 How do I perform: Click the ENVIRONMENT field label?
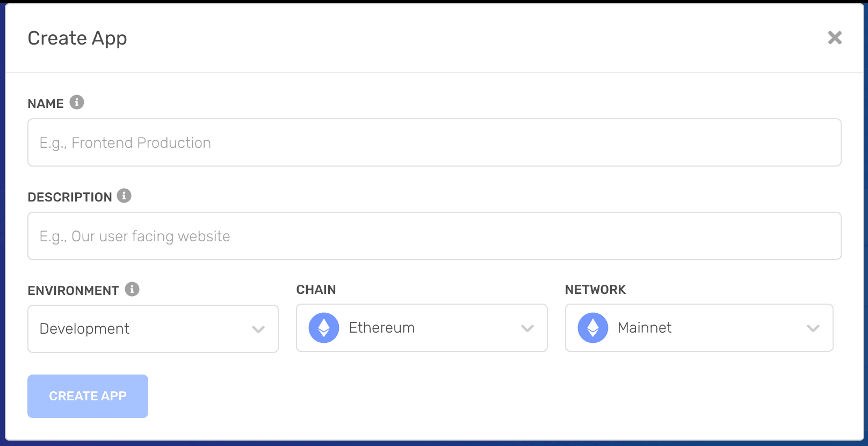click(x=73, y=291)
